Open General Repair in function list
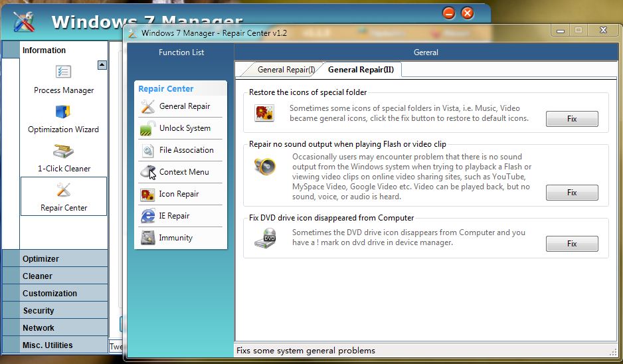 click(x=185, y=106)
